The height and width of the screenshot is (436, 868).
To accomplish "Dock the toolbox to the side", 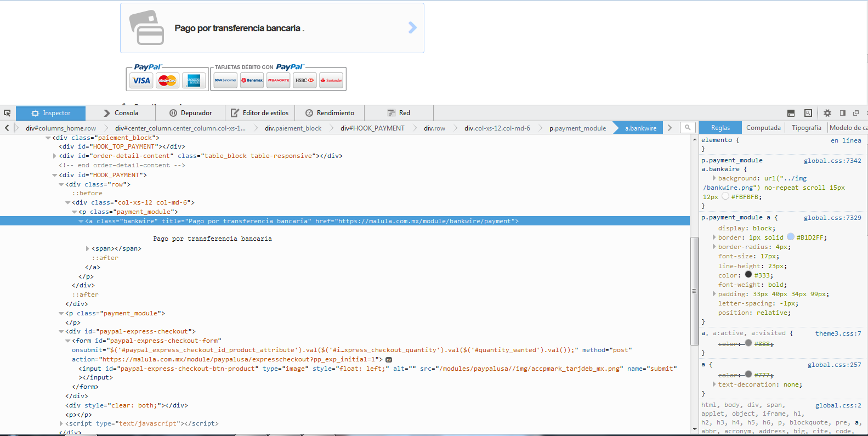I will (843, 113).
